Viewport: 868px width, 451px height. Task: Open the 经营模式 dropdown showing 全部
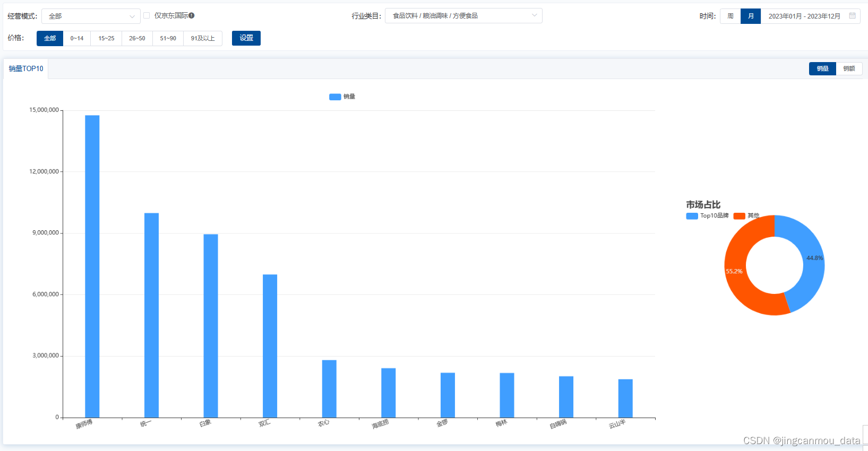pyautogui.click(x=91, y=16)
